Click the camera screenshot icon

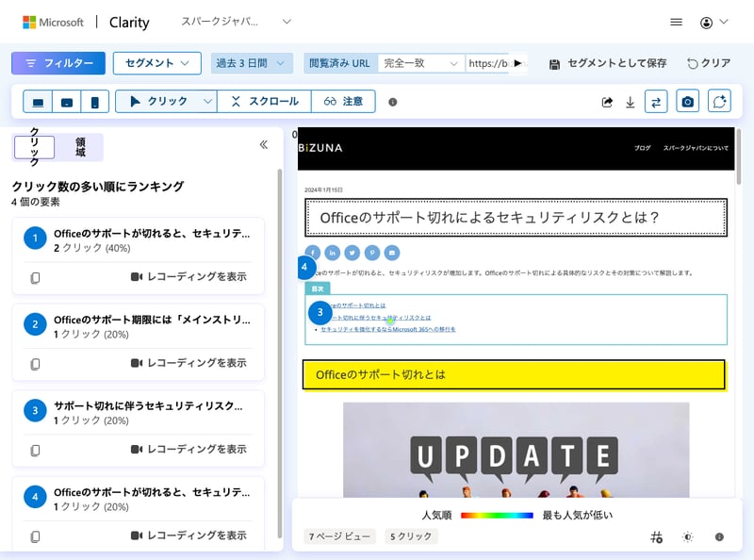[x=688, y=102]
